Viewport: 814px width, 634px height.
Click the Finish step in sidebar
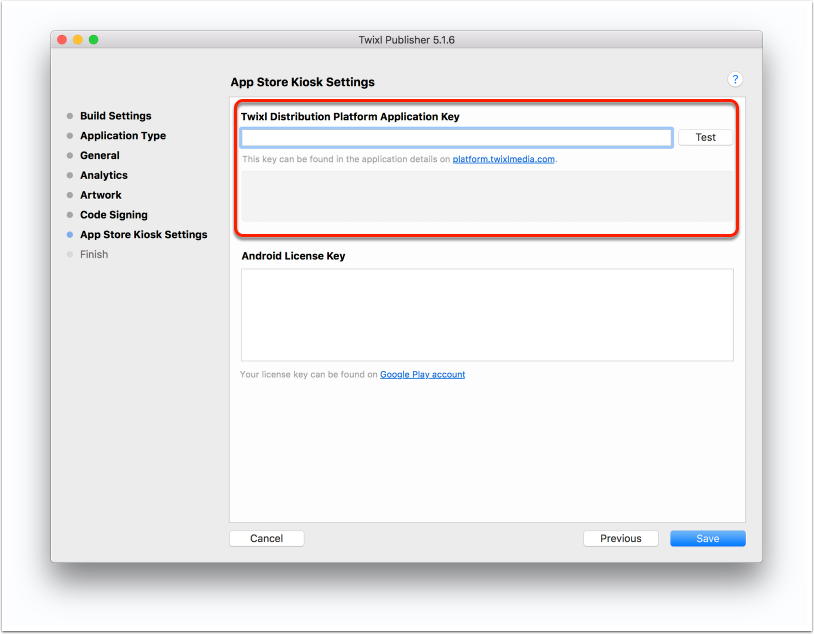point(93,254)
